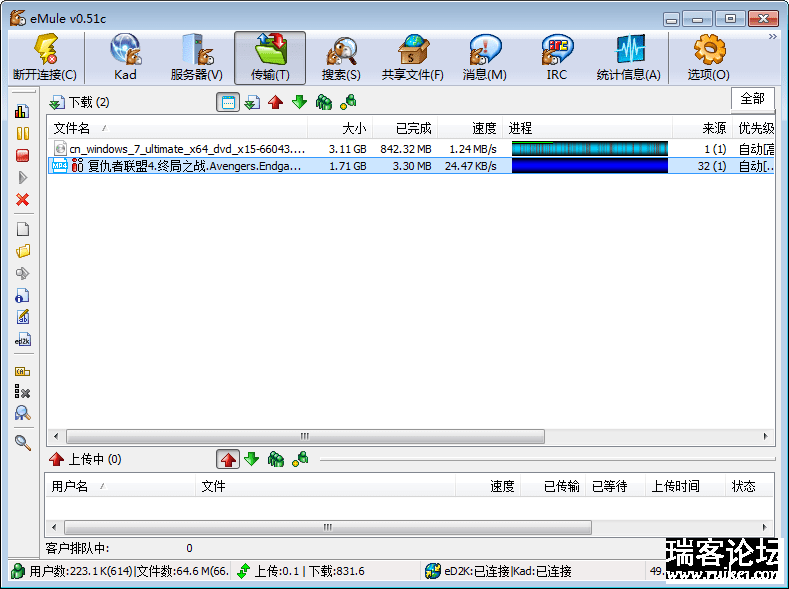Open file comments pencil icon
The image size is (789, 589).
(x=23, y=317)
